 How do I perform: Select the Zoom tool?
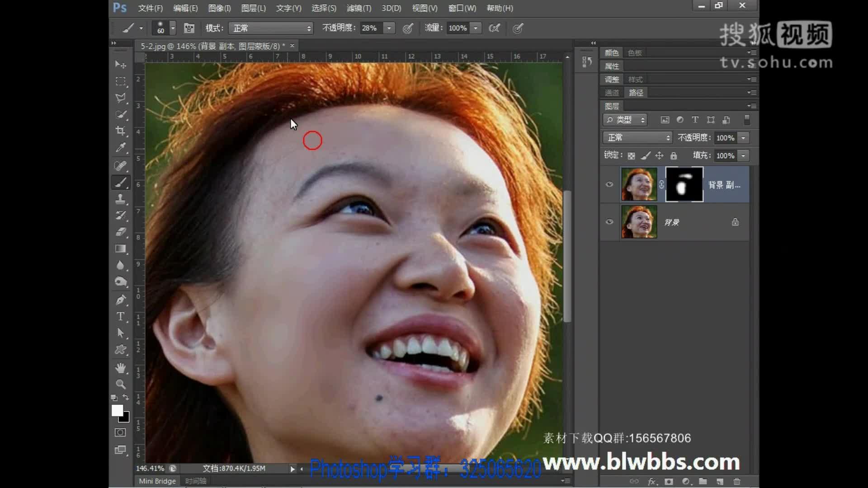[x=120, y=384]
